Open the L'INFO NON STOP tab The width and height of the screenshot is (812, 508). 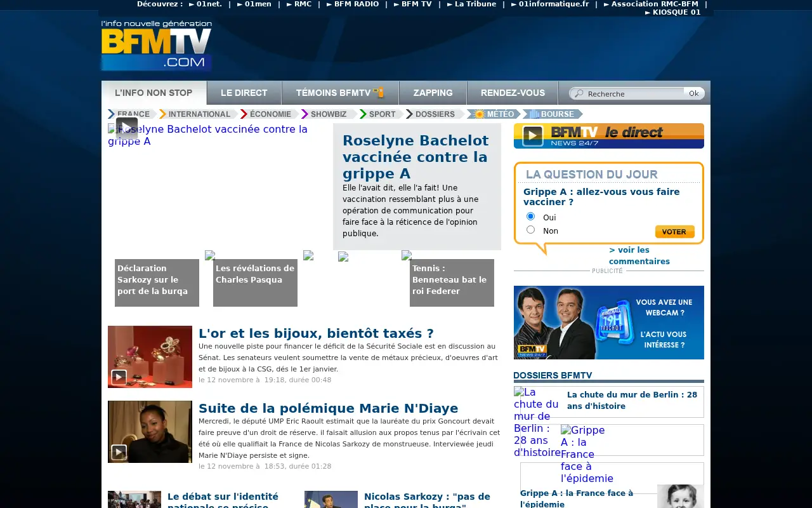(154, 93)
